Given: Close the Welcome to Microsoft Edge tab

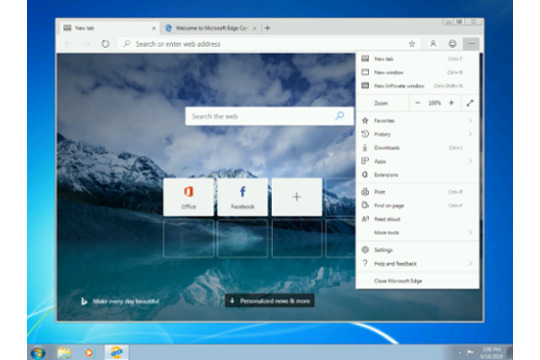Looking at the screenshot, I should (x=255, y=28).
